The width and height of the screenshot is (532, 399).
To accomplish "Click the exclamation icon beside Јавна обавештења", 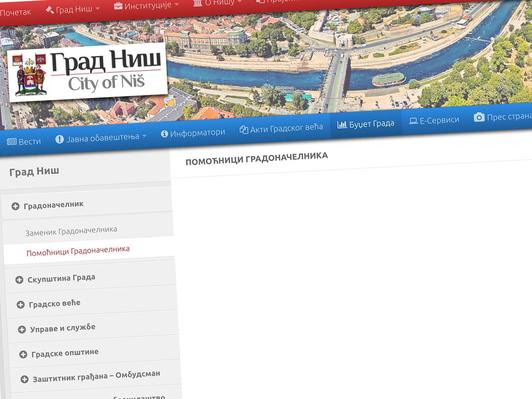I will (x=60, y=139).
